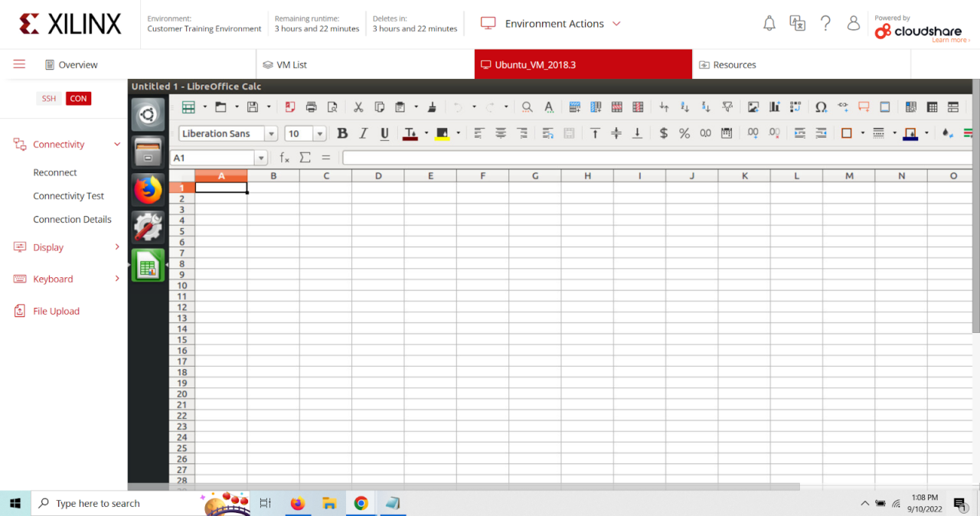
Task: Click the Sum sigma icon
Action: (305, 158)
